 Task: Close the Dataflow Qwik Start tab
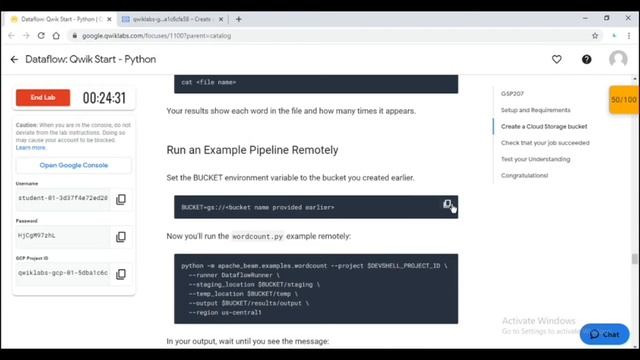[109, 19]
